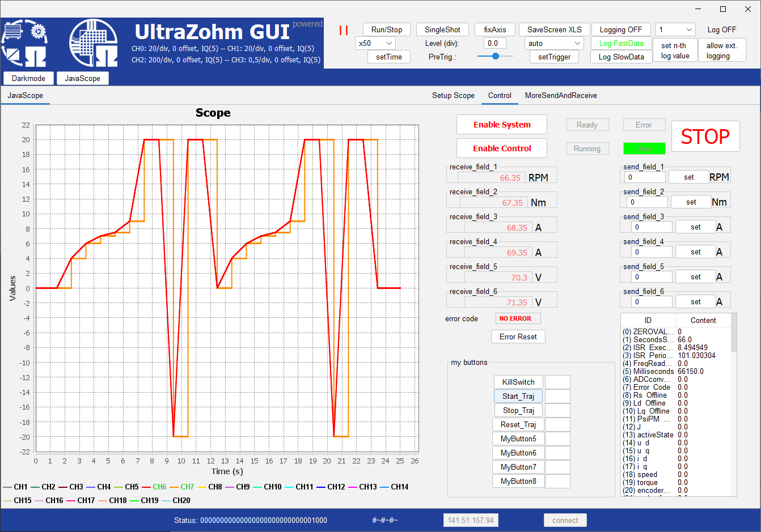This screenshot has width=761, height=532.
Task: Click the Enable Control button
Action: [x=502, y=148]
